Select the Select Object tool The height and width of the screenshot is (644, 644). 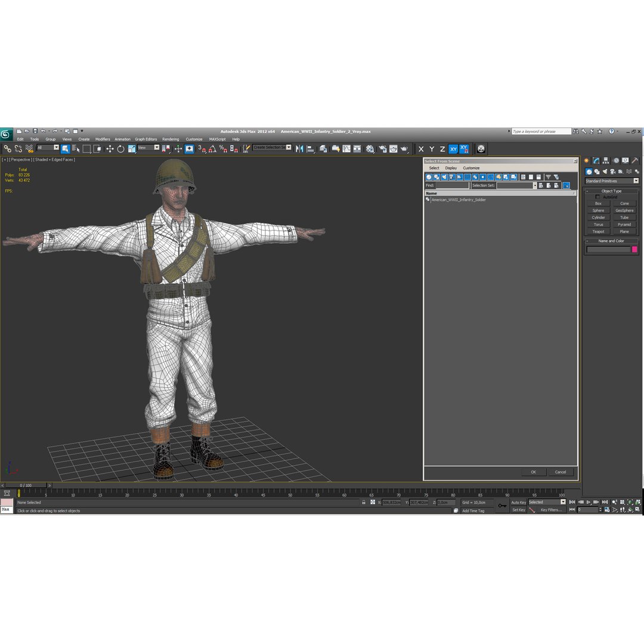coord(66,148)
